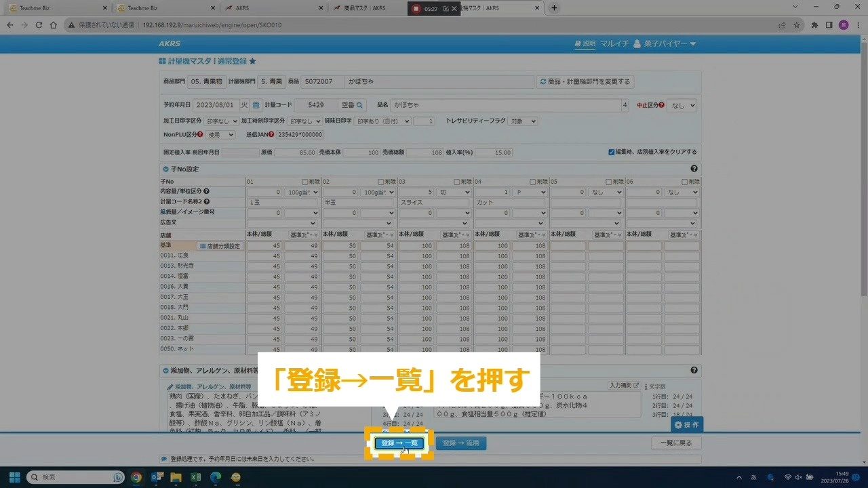Click help icon beside 内容量/単位区分

[x=207, y=192]
